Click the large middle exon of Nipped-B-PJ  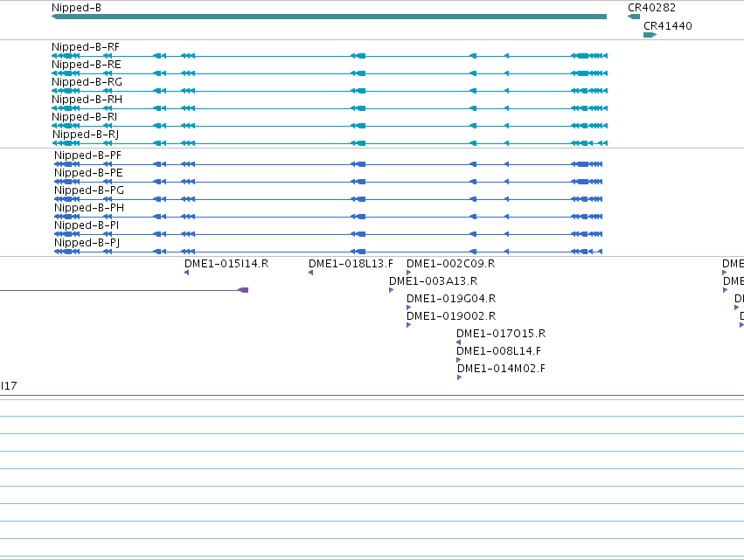tap(360, 252)
